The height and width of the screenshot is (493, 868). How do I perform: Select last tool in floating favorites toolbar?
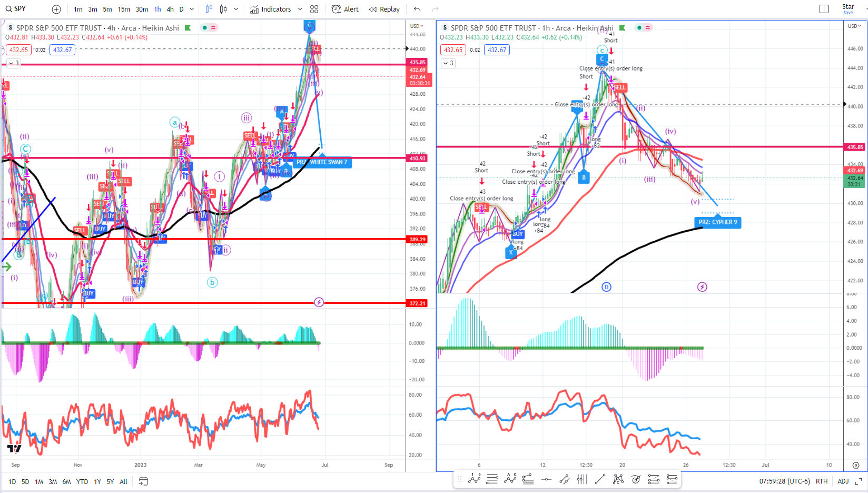click(672, 479)
